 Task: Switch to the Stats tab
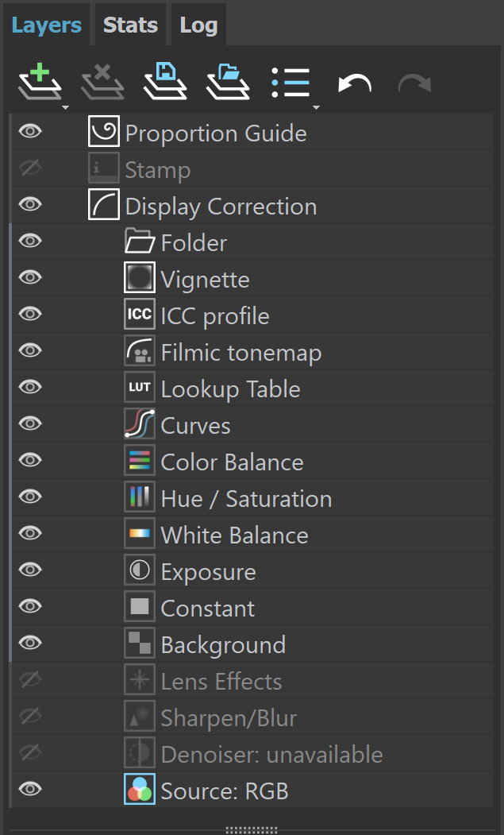(130, 25)
